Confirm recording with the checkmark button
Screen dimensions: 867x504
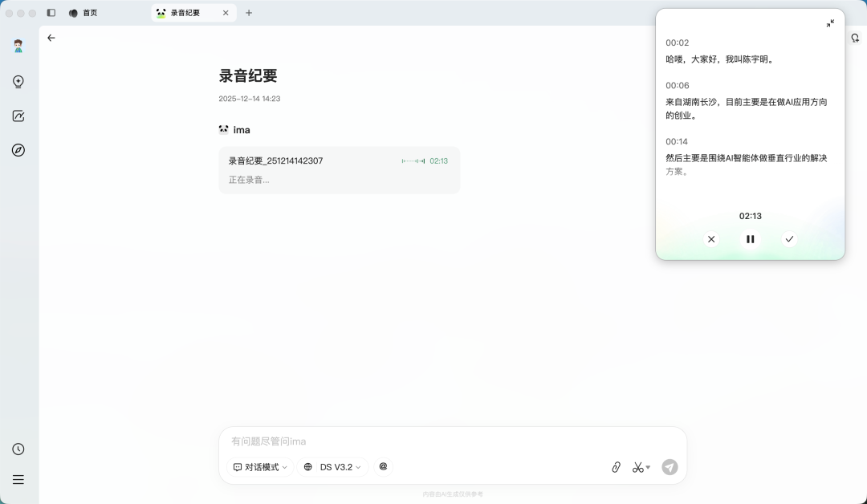point(789,239)
